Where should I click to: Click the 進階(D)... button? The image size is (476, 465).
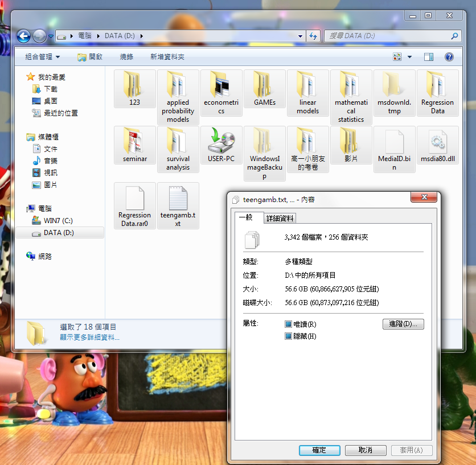click(403, 324)
